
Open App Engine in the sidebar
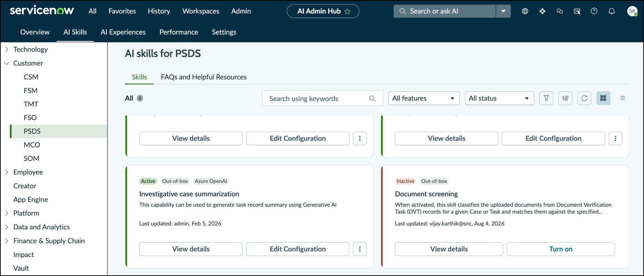click(31, 200)
